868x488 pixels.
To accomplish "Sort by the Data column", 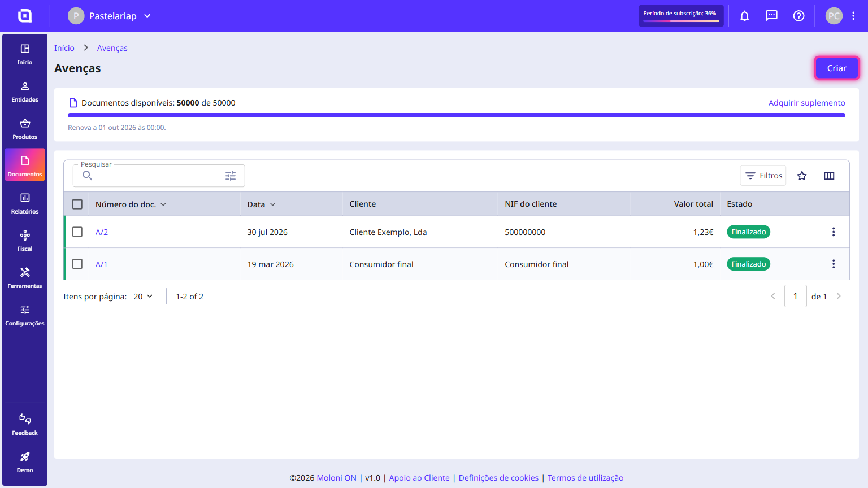I will 261,204.
